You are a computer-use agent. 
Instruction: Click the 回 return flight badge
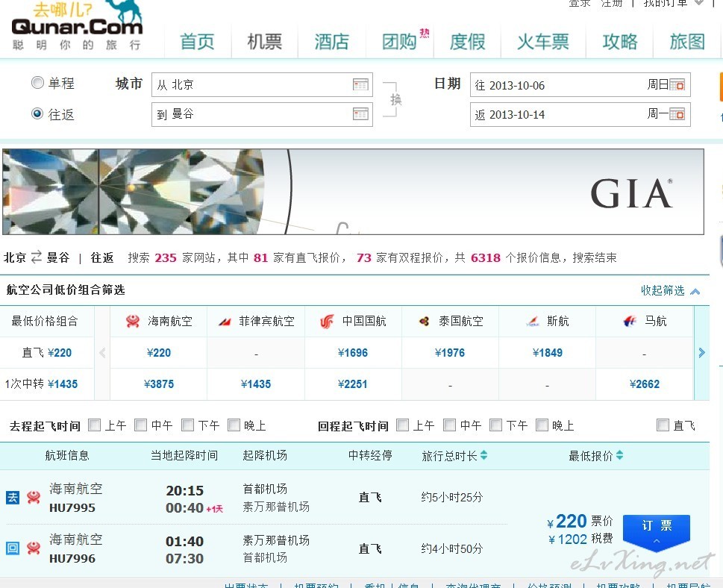(x=13, y=548)
